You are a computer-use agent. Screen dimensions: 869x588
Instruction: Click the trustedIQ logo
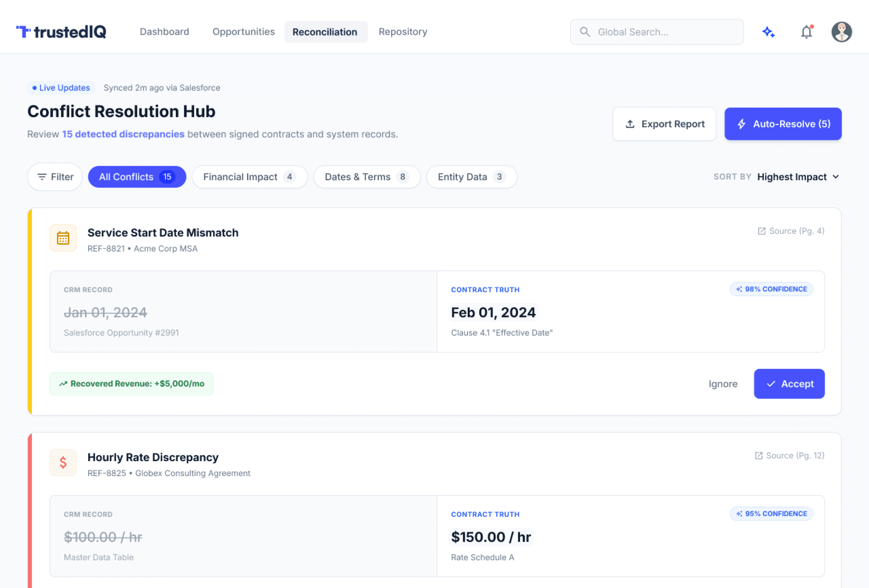coord(61,32)
